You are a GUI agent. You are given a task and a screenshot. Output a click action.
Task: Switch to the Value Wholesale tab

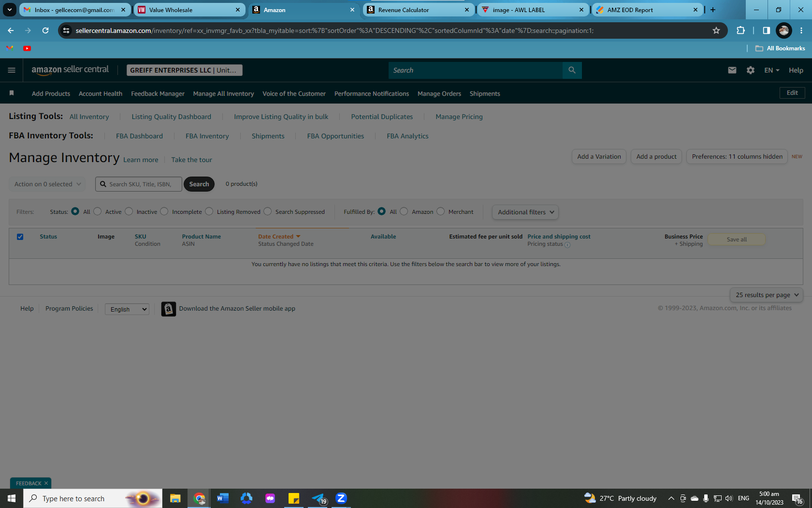(x=189, y=10)
